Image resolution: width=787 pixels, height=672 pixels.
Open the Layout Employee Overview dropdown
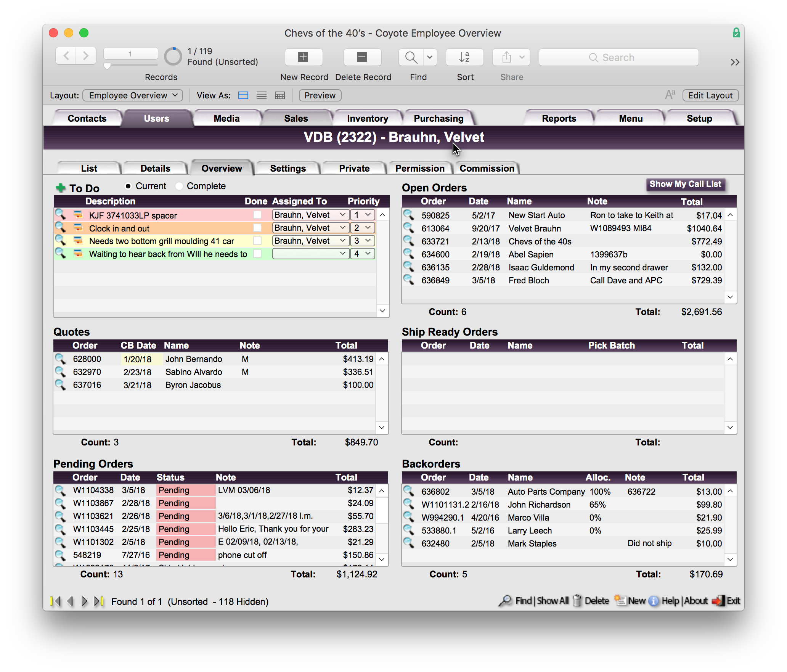pyautogui.click(x=133, y=95)
